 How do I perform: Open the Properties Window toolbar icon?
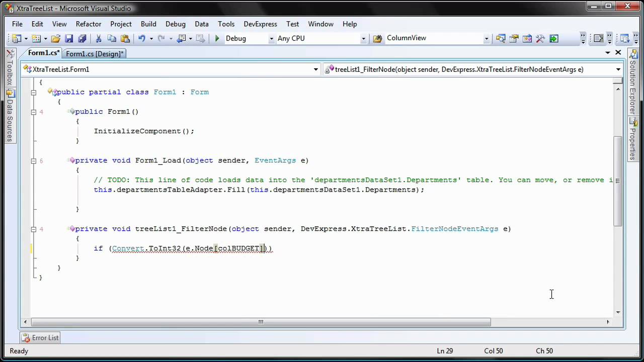click(x=514, y=38)
